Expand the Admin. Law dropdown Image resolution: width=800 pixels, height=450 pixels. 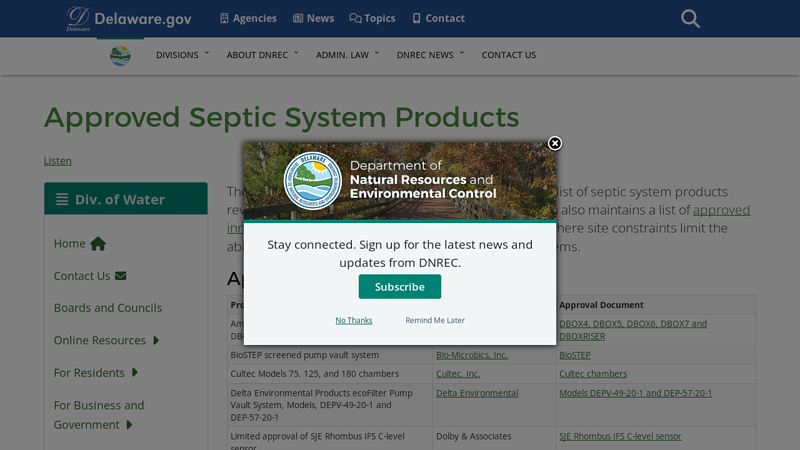(x=347, y=55)
